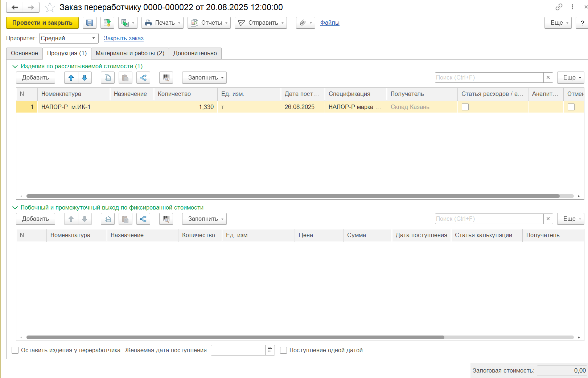Open the Дополнительно tab
Screen dimensions: 588x378
click(195, 53)
